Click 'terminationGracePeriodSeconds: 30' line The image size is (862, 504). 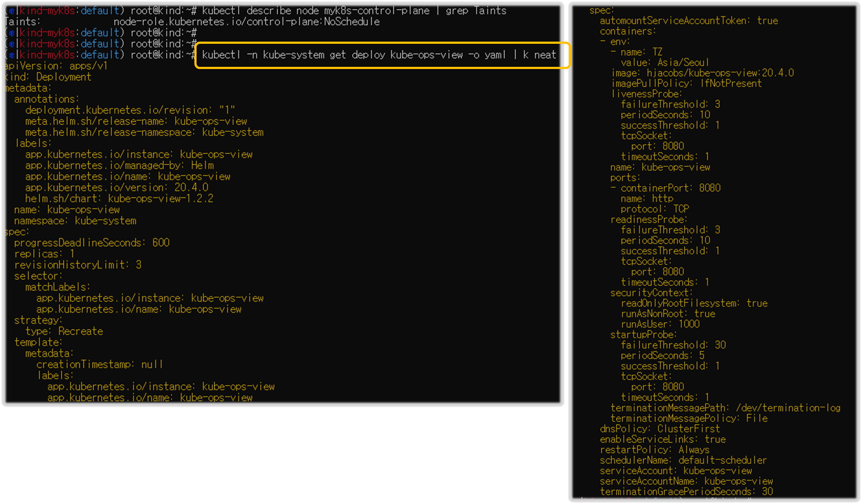coord(686,492)
